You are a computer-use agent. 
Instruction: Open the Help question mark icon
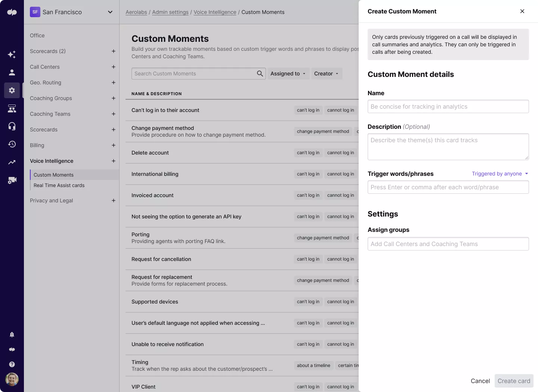click(12, 364)
